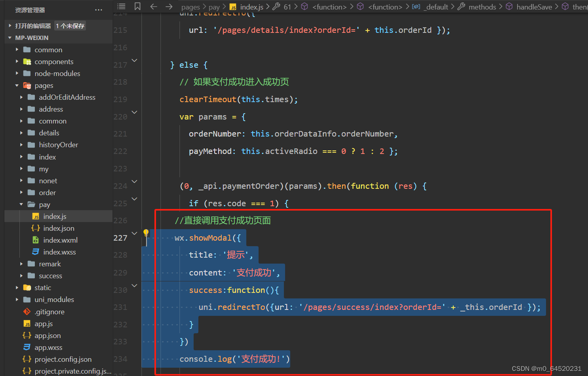Click on clearTimeout in line 219

point(208,99)
